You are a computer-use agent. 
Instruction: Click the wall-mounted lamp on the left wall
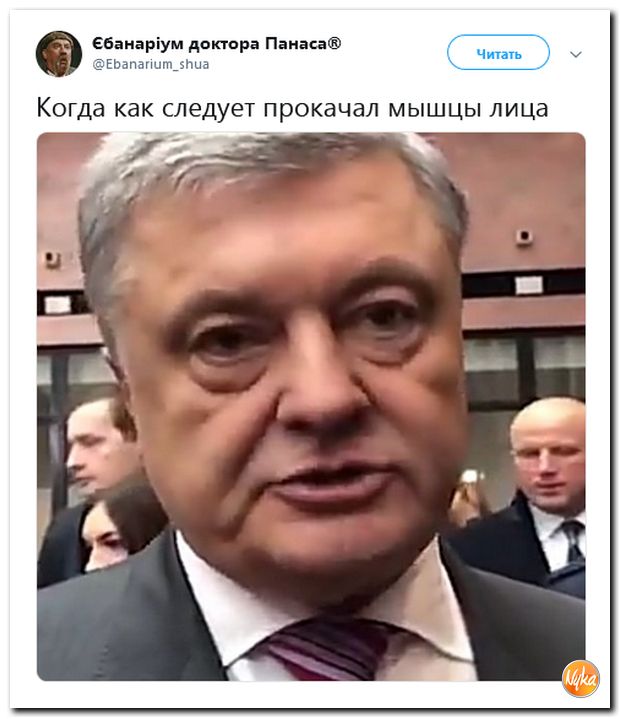[x=52, y=259]
